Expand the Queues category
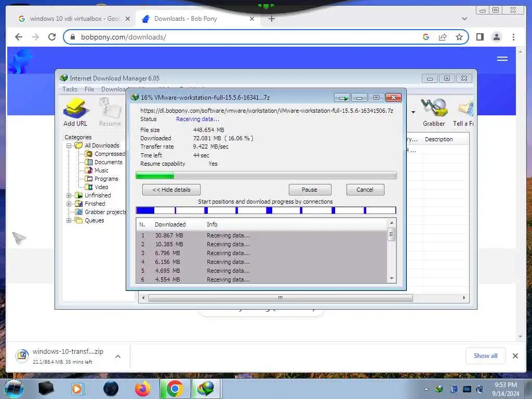Viewport: 532px width, 399px height. click(69, 220)
